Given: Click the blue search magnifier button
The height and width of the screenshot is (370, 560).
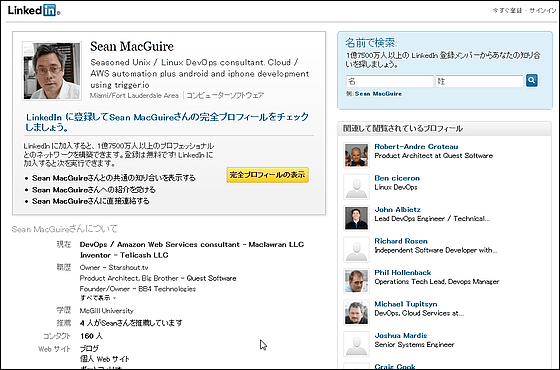Looking at the screenshot, I should [x=531, y=81].
